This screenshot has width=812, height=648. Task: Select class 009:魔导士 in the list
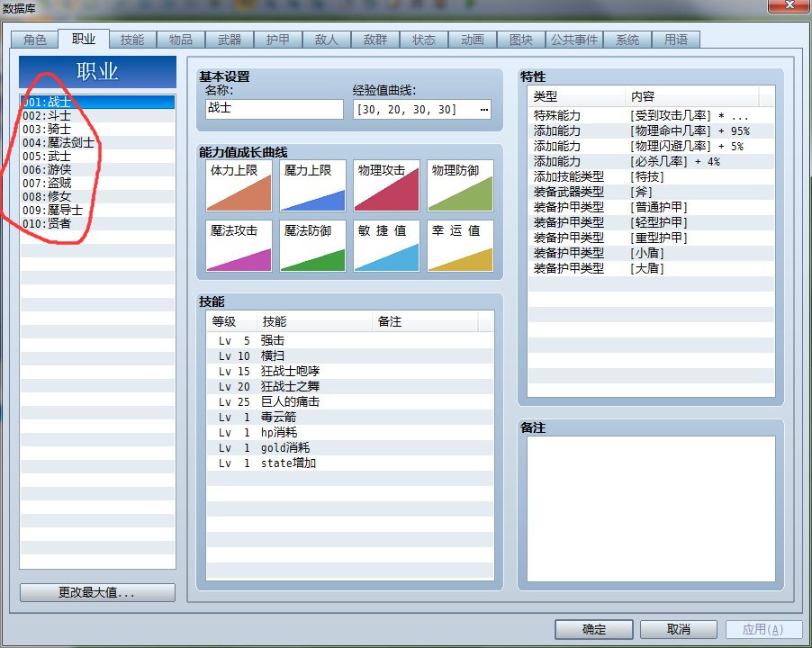97,210
